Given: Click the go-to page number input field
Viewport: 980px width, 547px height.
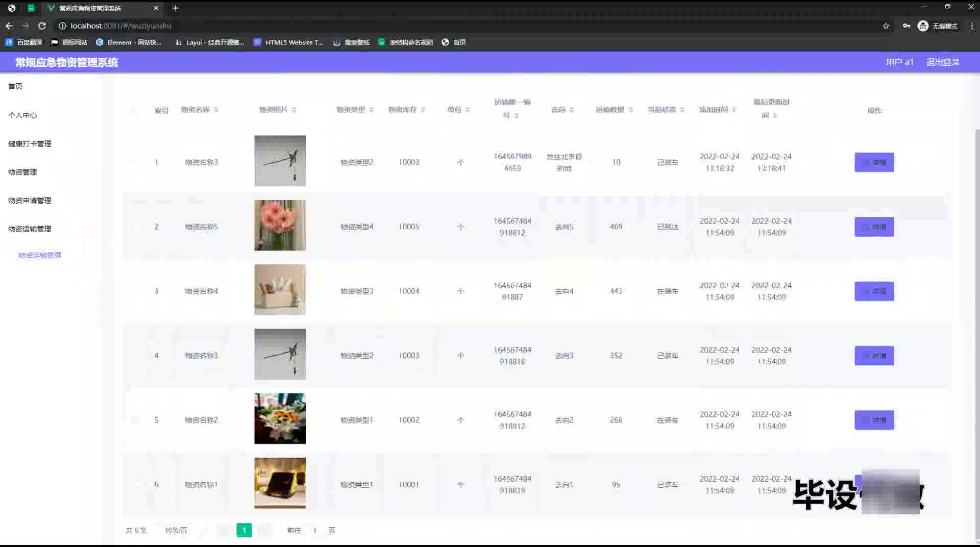Looking at the screenshot, I should click(x=315, y=530).
